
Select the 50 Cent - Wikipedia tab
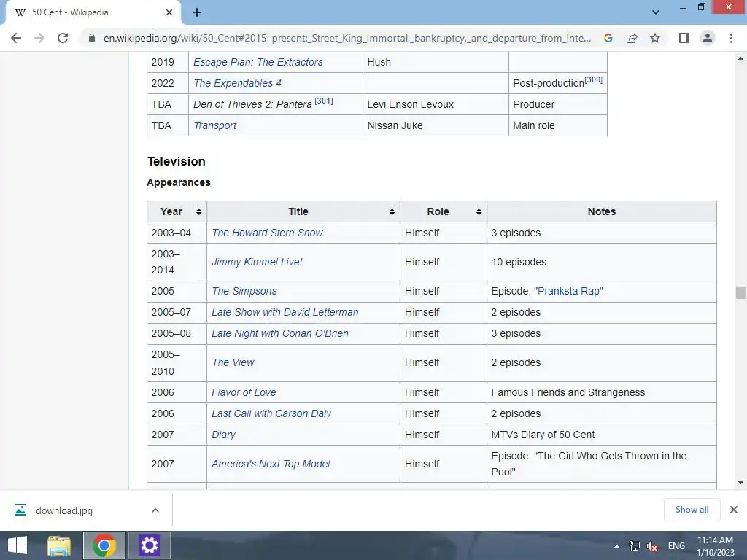93,13
